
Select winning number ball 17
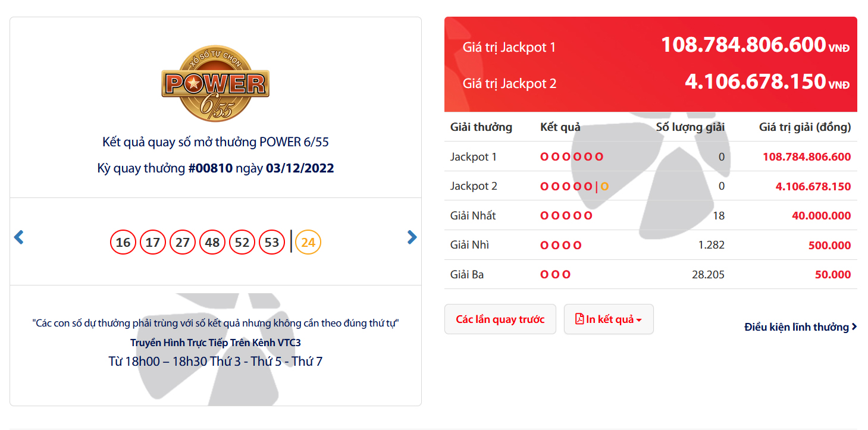point(153,242)
